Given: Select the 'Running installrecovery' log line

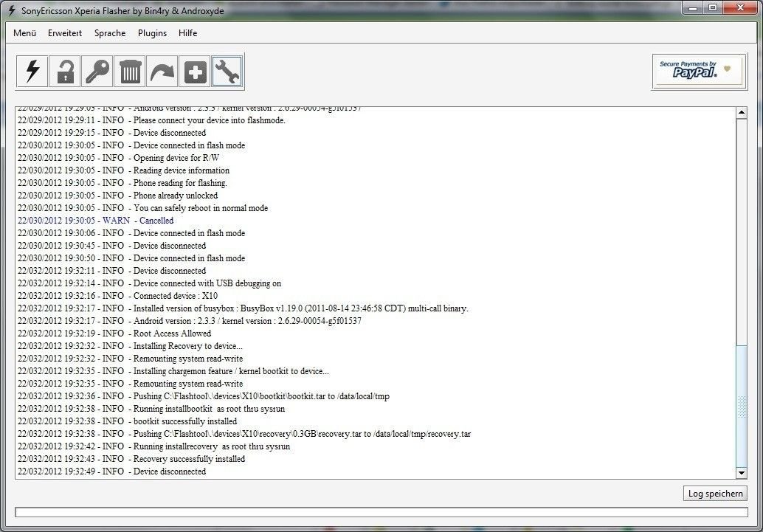Looking at the screenshot, I should (x=153, y=446).
